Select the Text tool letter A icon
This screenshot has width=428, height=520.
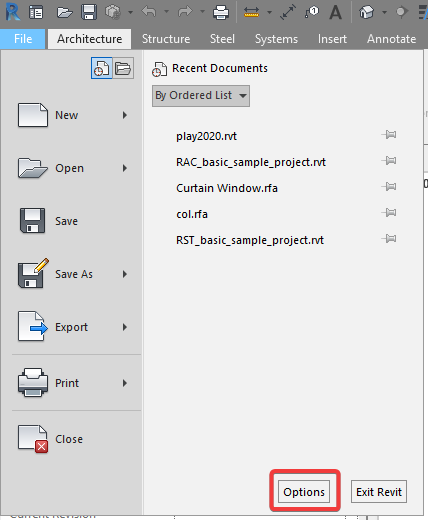tap(335, 13)
